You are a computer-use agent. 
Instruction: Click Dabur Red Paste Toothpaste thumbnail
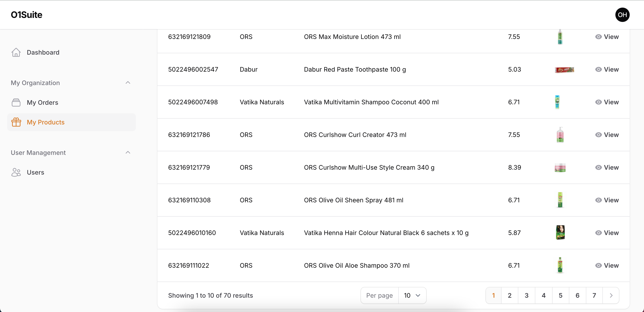[564, 70]
